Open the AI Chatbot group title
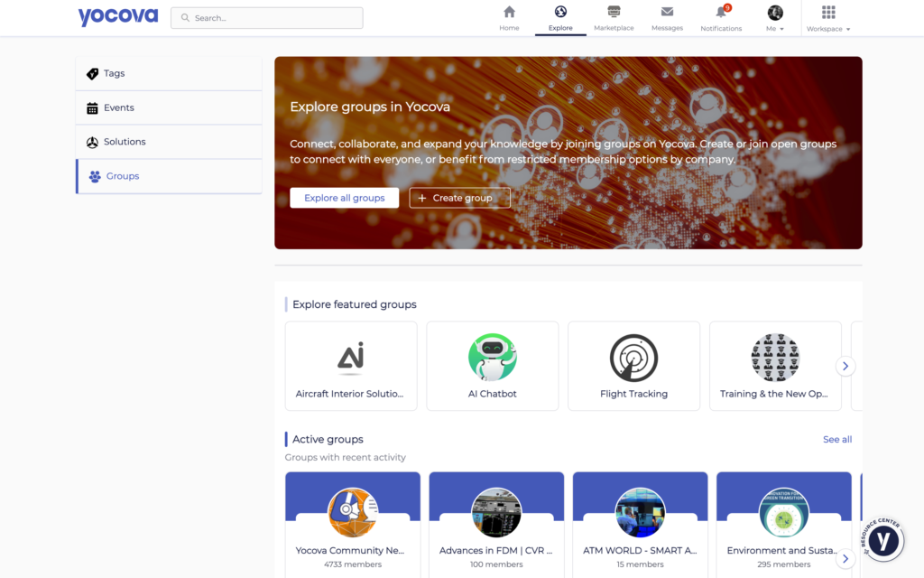The height and width of the screenshot is (578, 924). [x=492, y=394]
